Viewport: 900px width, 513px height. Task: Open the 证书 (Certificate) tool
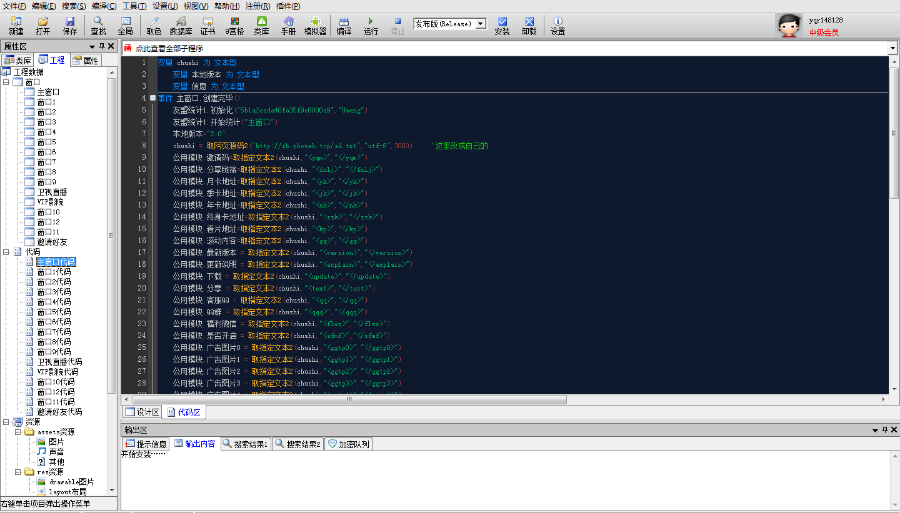coord(208,26)
